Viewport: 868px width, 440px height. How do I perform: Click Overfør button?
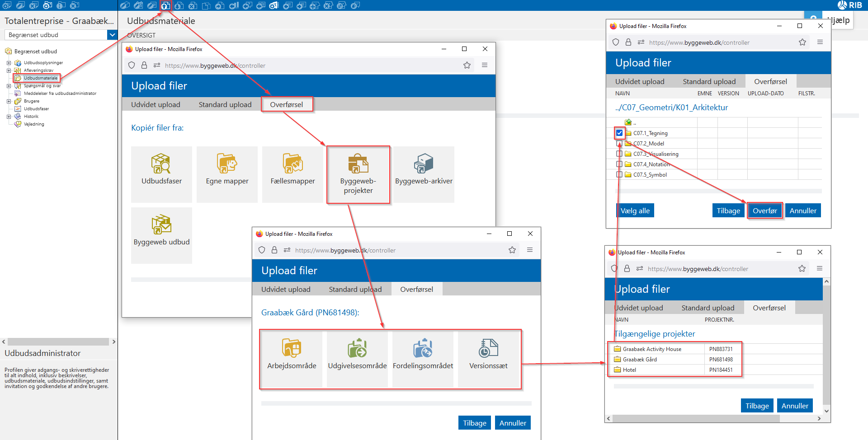point(765,211)
